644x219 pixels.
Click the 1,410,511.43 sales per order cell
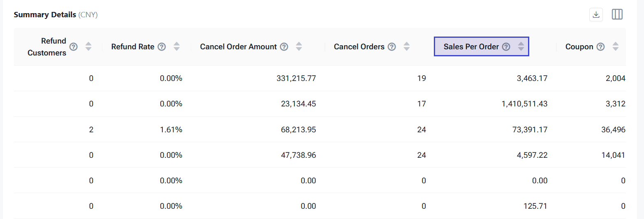pos(524,104)
